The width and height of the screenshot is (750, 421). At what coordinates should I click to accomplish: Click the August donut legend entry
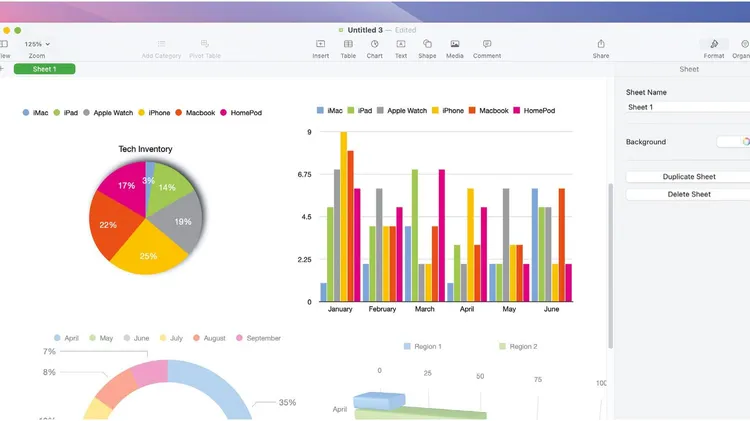coord(209,338)
